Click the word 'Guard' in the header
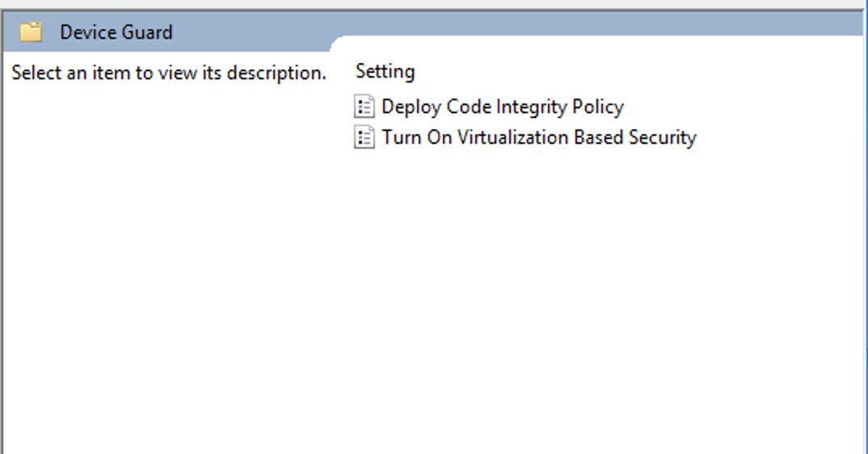Screen dimensions: 868x454 148,32
